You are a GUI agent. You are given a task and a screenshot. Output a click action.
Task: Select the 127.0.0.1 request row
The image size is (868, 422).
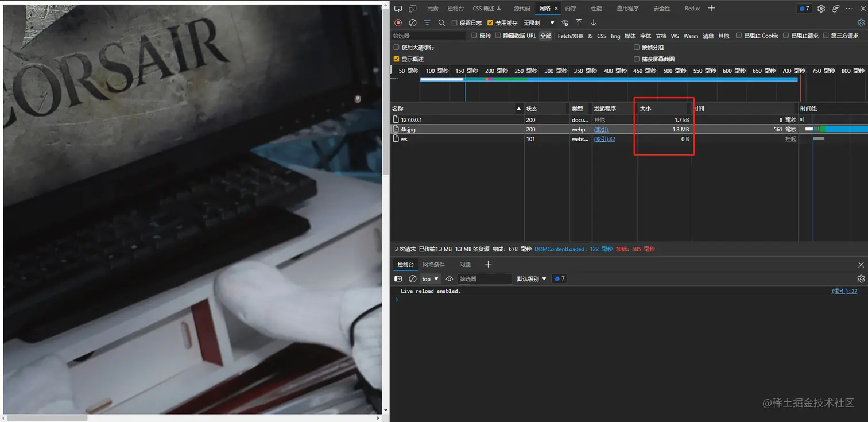[x=629, y=119]
